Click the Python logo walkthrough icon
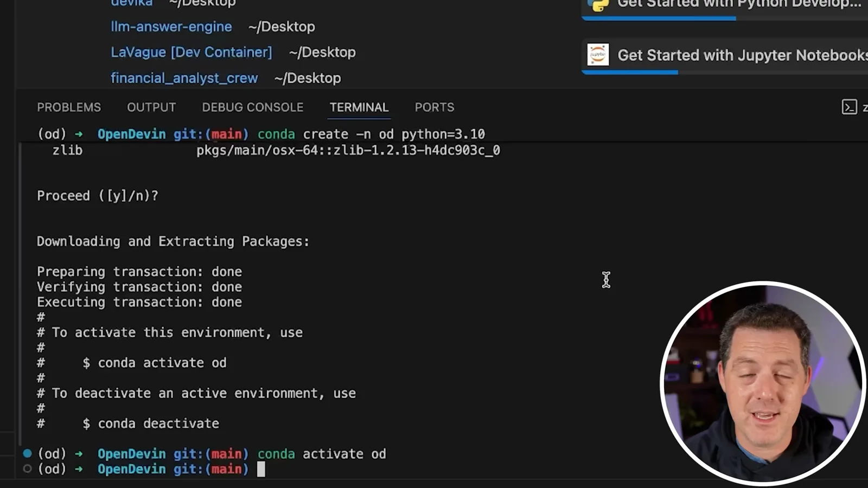The width and height of the screenshot is (868, 488). point(598,4)
